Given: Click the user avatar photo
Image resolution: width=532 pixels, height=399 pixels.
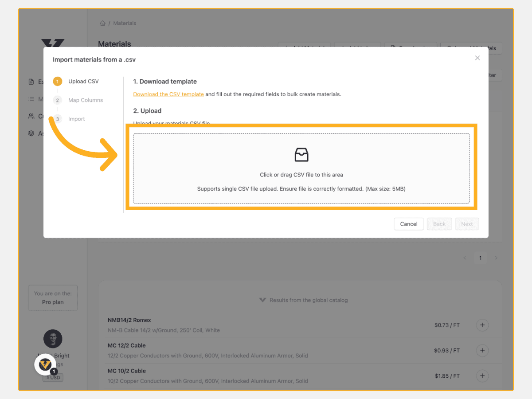Looking at the screenshot, I should (x=53, y=339).
